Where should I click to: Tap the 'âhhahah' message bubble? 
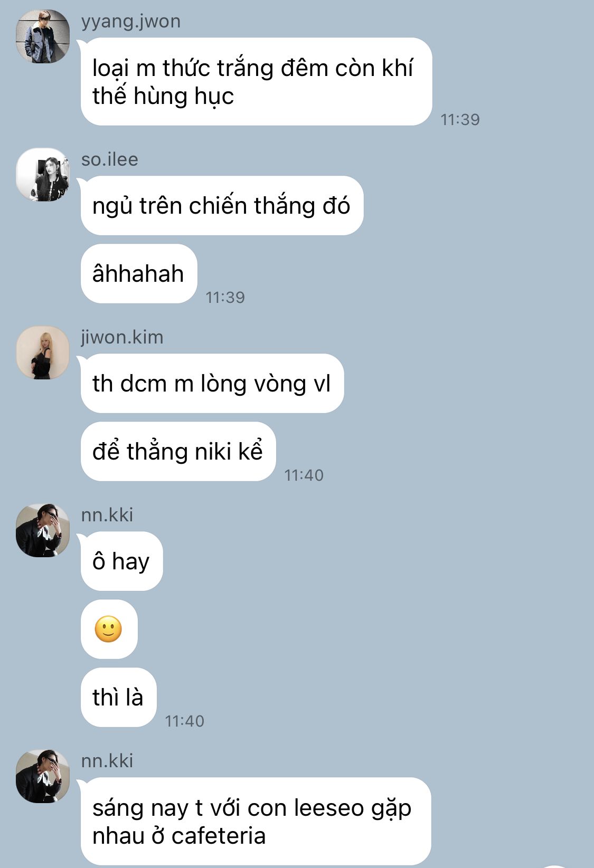point(139,273)
